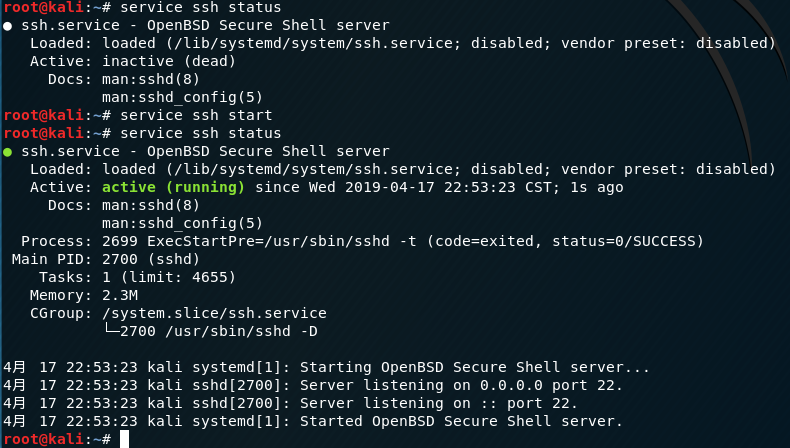Click the '/system.slice/ssh.service' CGroup path
The height and width of the screenshot is (448, 790).
pyautogui.click(x=214, y=313)
